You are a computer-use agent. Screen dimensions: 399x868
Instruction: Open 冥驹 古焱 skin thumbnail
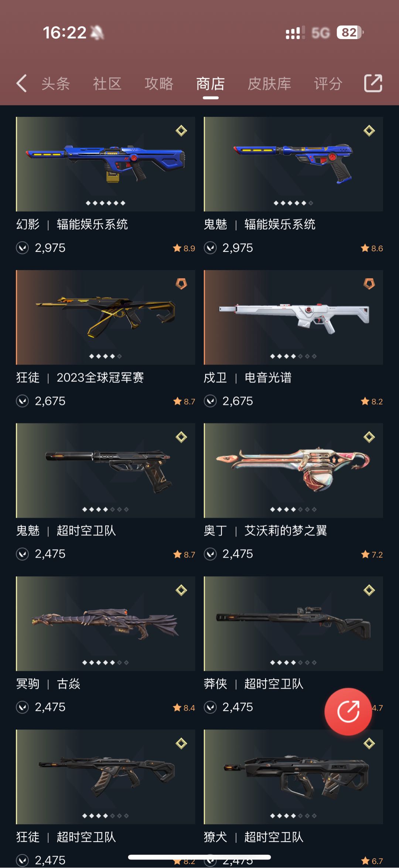pyautogui.click(x=105, y=624)
